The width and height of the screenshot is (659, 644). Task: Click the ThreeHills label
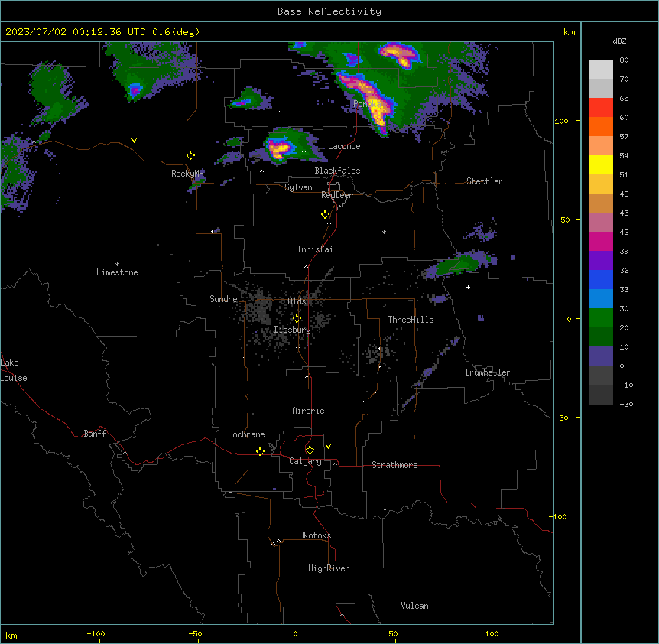click(411, 320)
